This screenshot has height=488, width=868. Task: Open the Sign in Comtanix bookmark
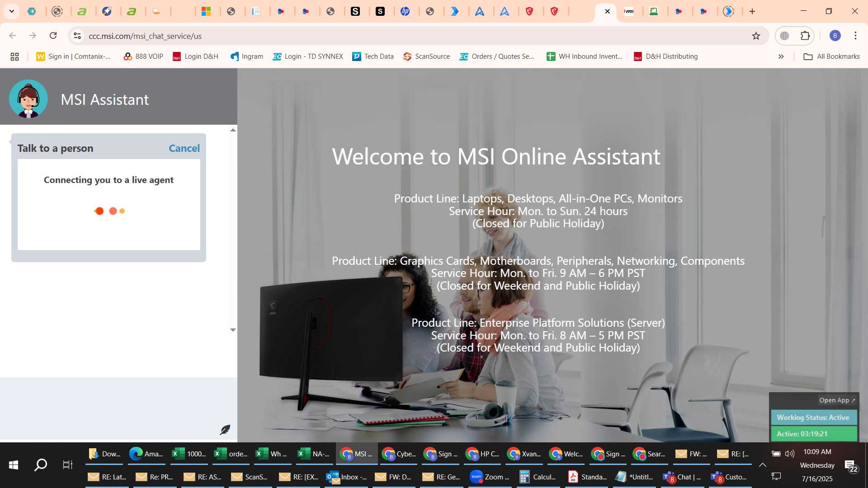(x=74, y=56)
